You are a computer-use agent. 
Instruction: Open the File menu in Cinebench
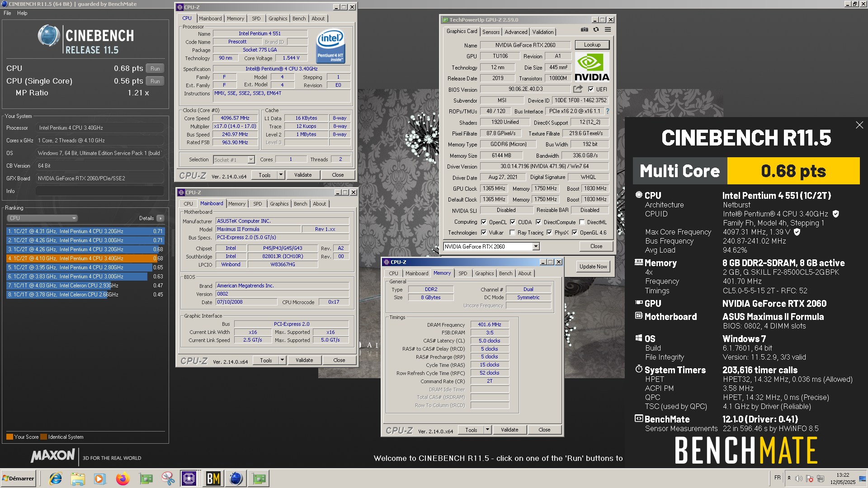click(7, 13)
